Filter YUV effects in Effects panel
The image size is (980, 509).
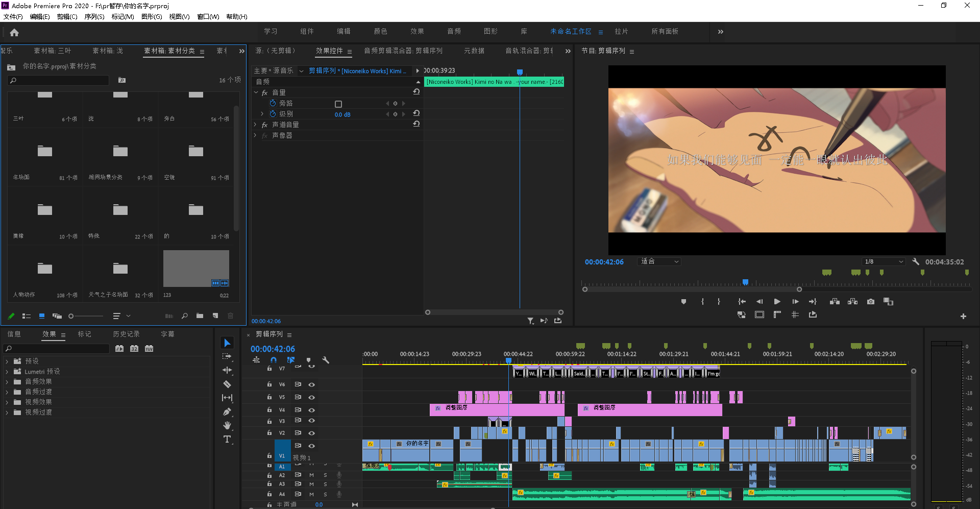point(149,349)
